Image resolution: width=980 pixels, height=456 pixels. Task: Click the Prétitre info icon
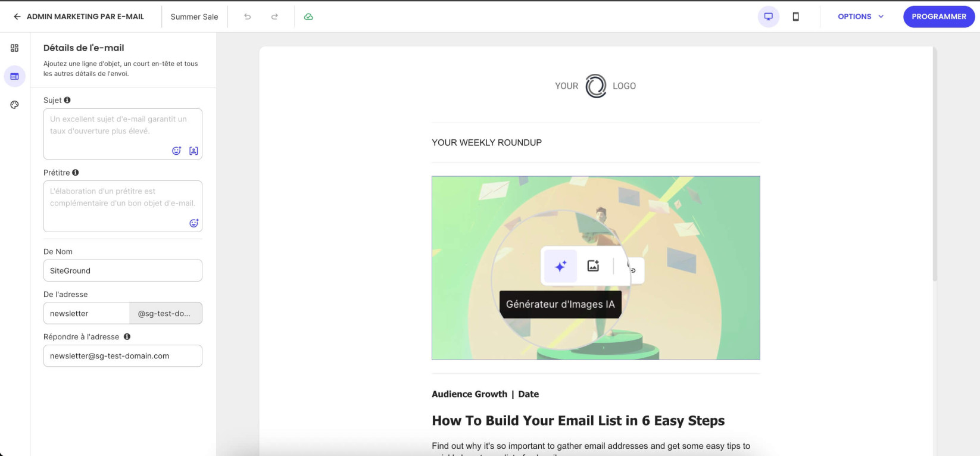pyautogui.click(x=76, y=173)
